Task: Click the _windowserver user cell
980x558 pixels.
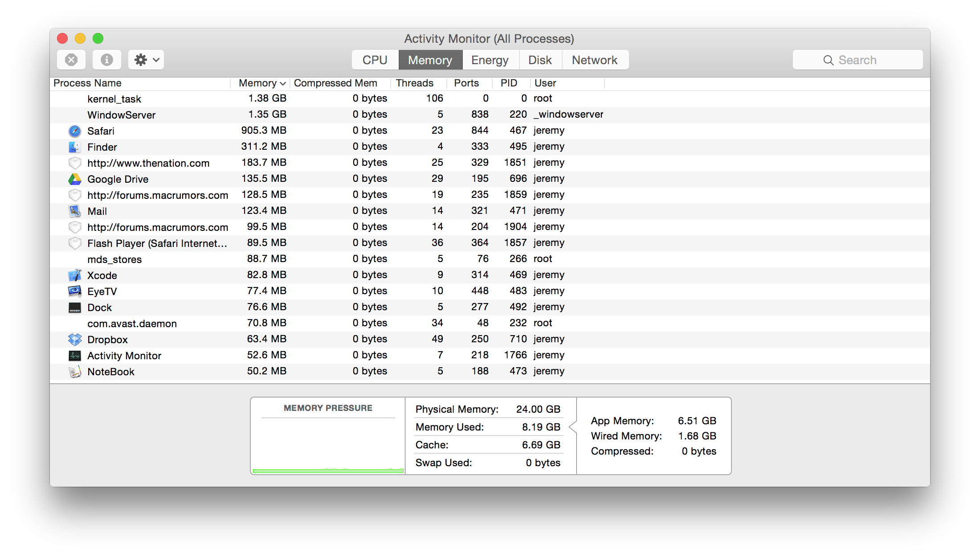Action: (x=568, y=114)
